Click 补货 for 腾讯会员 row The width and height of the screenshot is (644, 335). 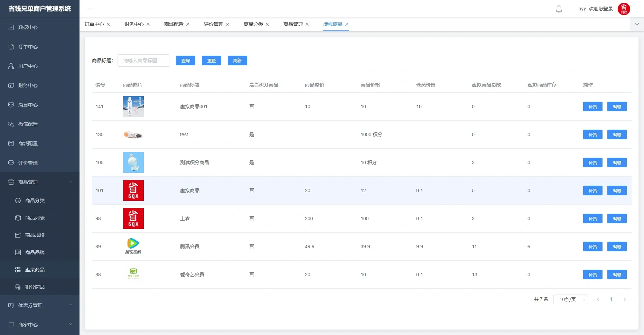click(592, 246)
